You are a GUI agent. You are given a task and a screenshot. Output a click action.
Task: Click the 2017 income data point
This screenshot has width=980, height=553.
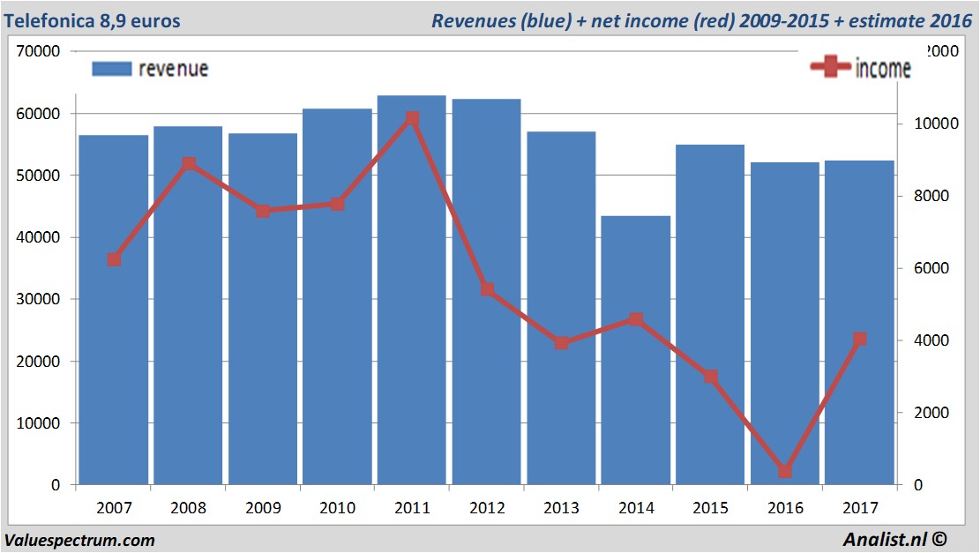tap(860, 339)
